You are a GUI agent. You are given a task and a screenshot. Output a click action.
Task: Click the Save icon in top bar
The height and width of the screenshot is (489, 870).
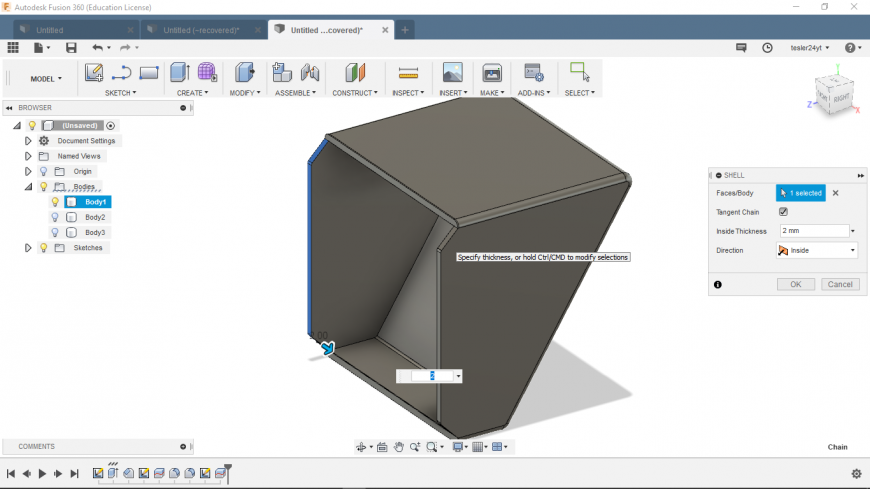coord(71,47)
